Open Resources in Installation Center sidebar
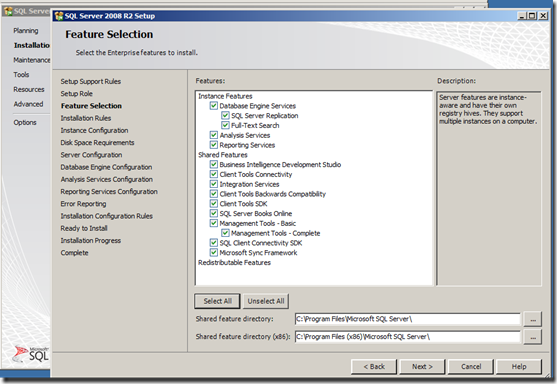The image size is (557, 384). (x=29, y=89)
